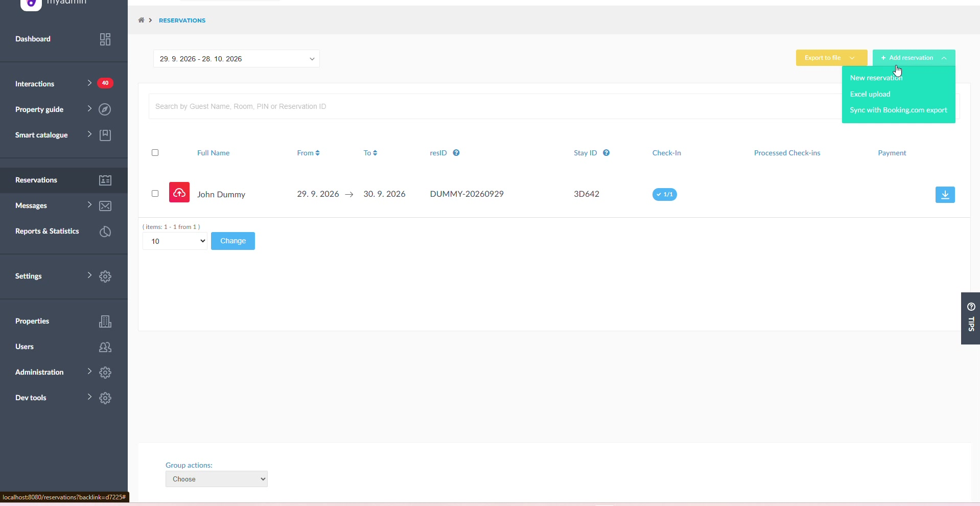Click the Stay ID help question mark icon
This screenshot has height=506, width=980.
coord(606,153)
